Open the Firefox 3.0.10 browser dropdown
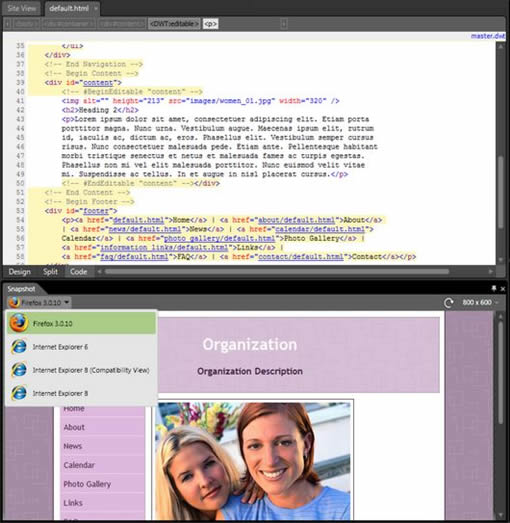 tap(39, 303)
